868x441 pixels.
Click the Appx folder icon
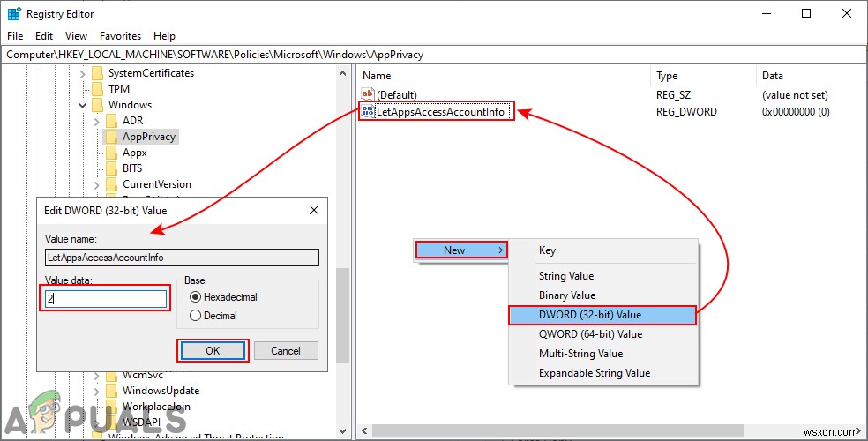(x=112, y=153)
